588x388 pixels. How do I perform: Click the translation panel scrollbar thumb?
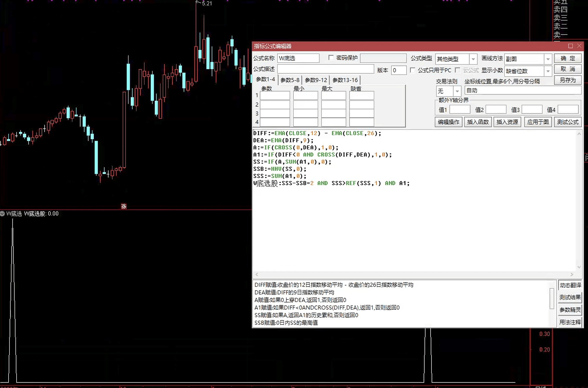552,298
